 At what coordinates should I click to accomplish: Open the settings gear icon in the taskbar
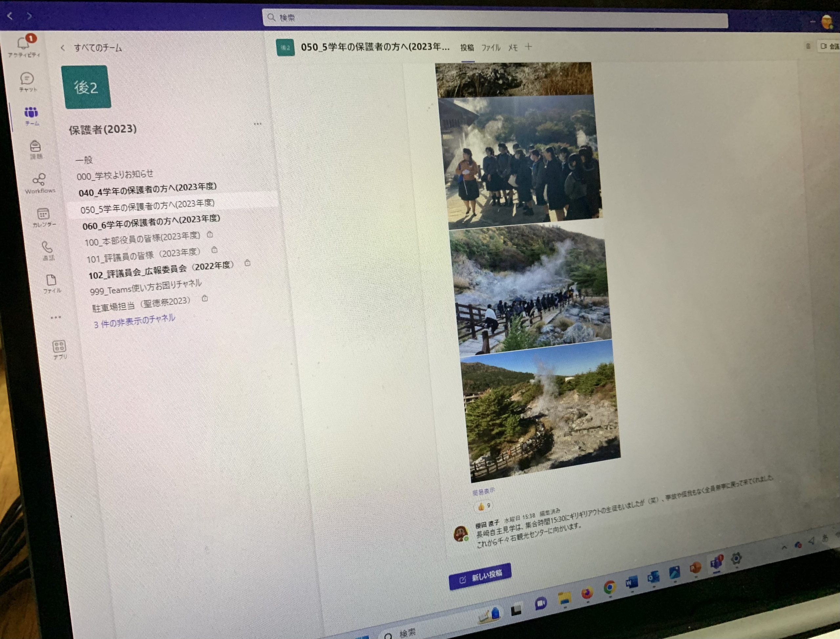point(737,558)
